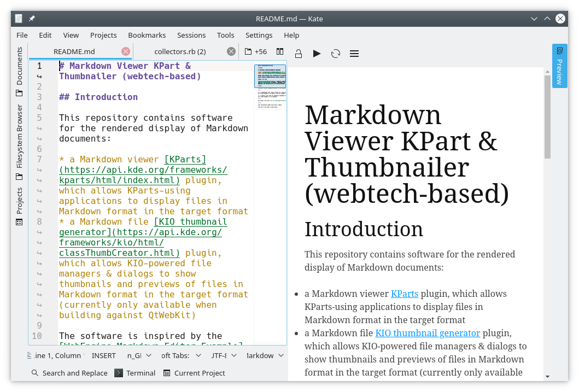
Task: Open the hamburger menu in preview toolbar
Action: pos(354,53)
